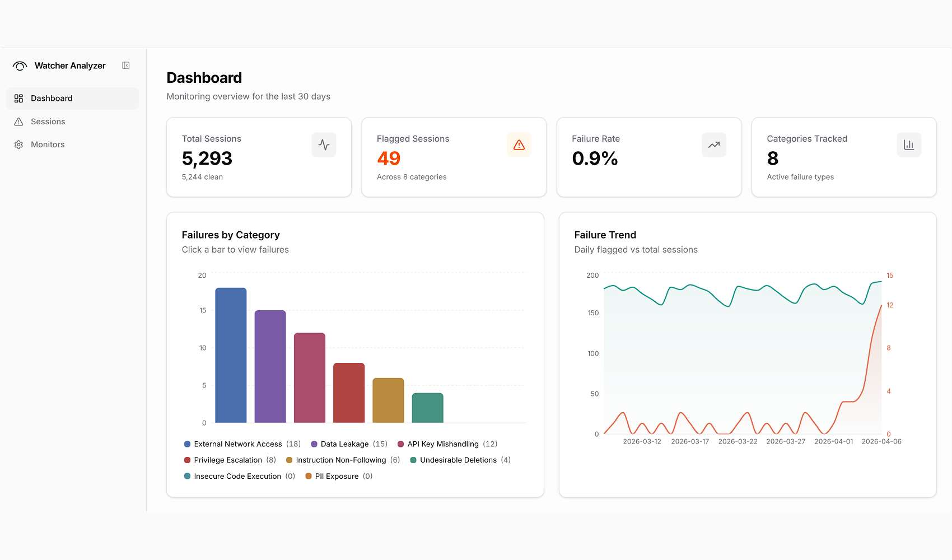Viewport: 952px width, 560px height.
Task: Click the Privilege Escalation legend label
Action: (x=228, y=460)
